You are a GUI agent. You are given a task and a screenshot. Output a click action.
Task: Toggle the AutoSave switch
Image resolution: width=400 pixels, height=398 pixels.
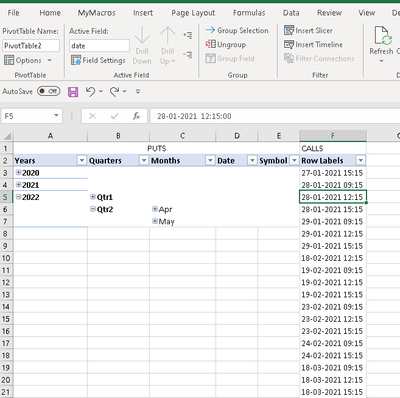[x=49, y=91]
